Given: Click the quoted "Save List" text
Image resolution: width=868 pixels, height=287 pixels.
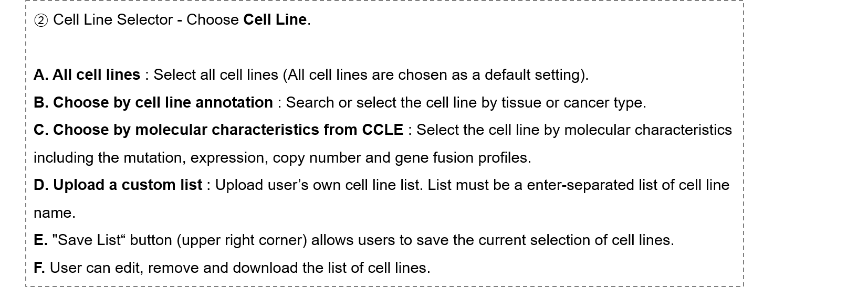Looking at the screenshot, I should click(x=89, y=240).
